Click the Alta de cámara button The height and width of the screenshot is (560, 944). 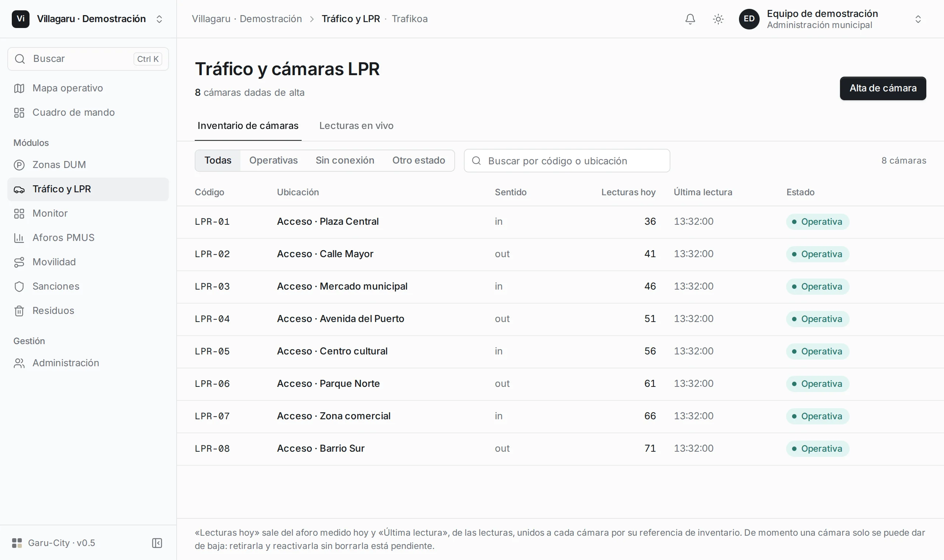point(883,88)
